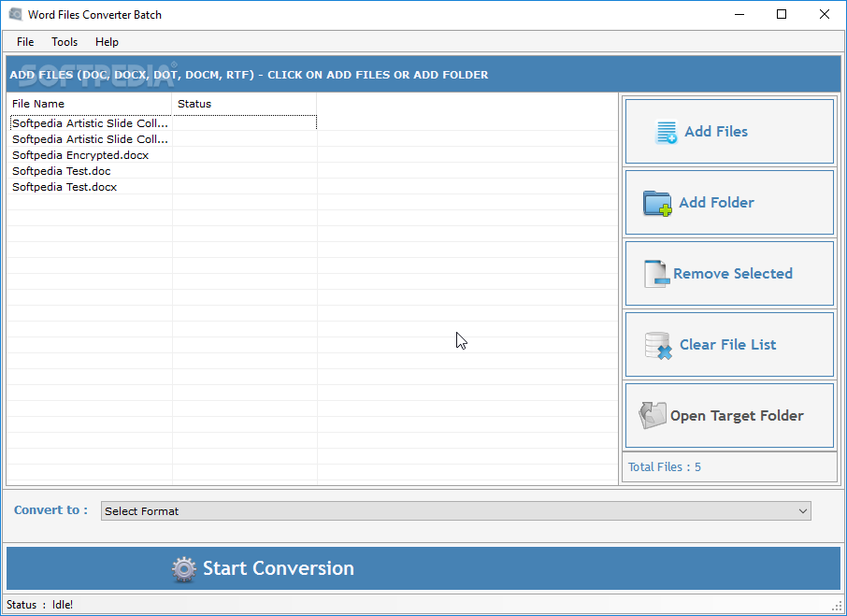Click the Remove Selected page icon
The width and height of the screenshot is (847, 616).
coord(656,274)
